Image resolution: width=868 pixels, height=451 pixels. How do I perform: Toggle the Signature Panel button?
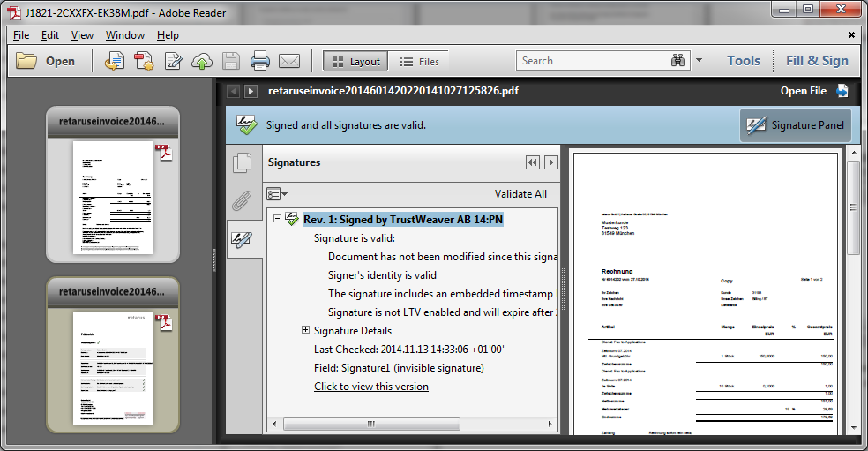coord(795,125)
